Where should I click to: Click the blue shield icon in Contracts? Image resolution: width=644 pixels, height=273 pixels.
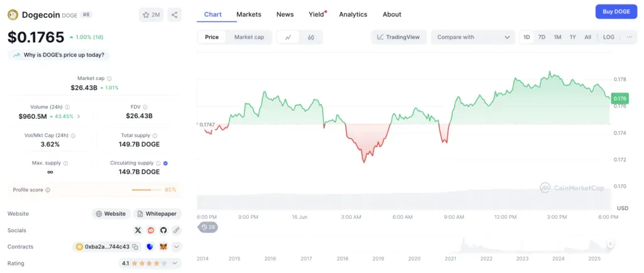150,247
